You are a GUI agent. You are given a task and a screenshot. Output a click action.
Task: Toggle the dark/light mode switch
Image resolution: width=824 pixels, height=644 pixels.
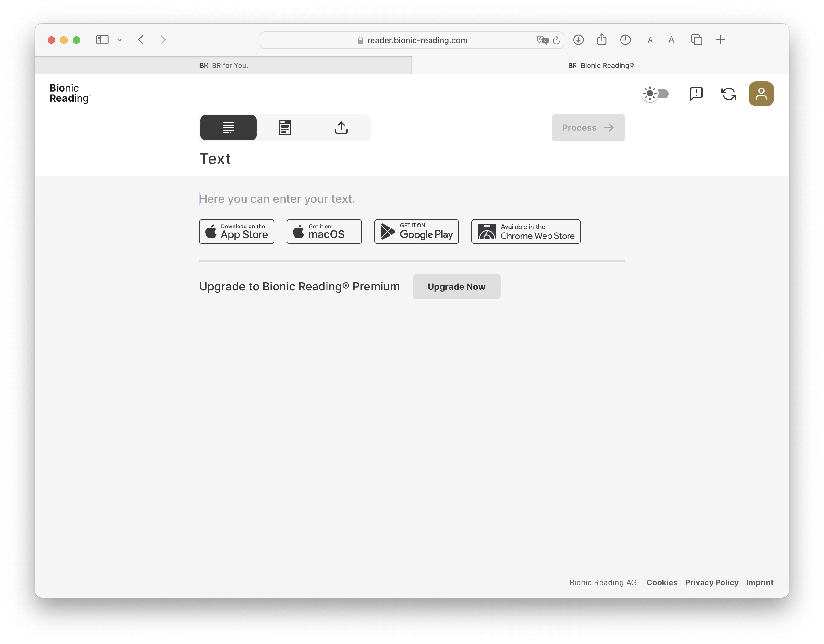[x=656, y=94]
